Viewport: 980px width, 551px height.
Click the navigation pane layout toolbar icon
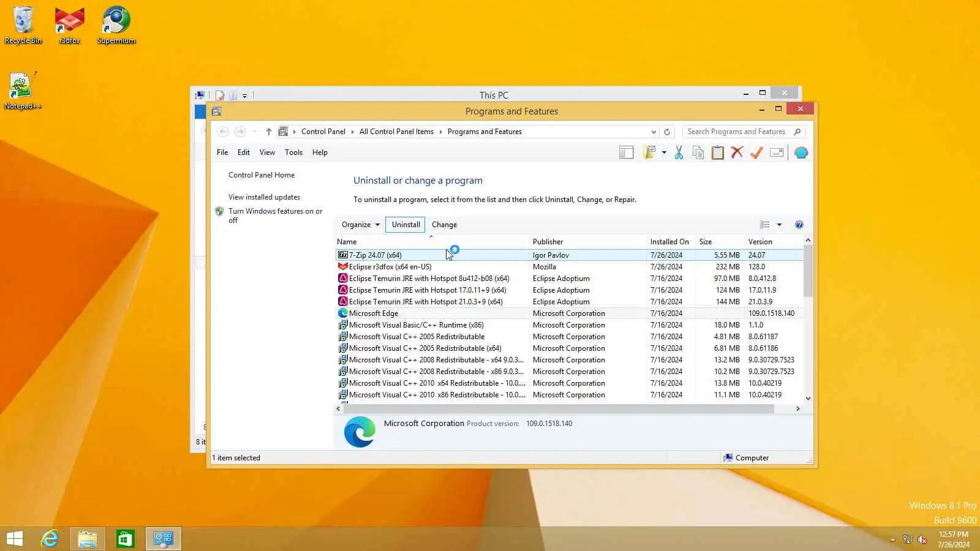[x=626, y=152]
